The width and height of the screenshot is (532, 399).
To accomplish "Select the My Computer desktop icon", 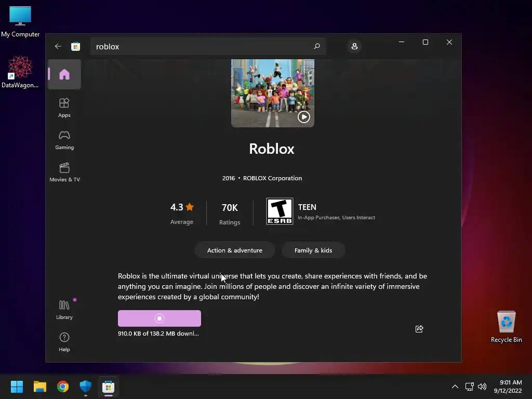I will tap(20, 22).
